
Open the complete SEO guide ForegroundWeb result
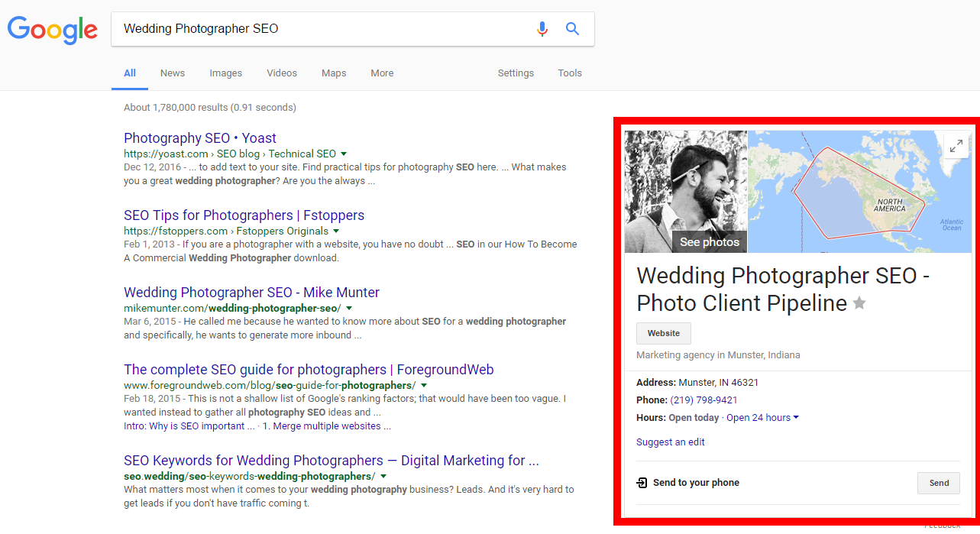pos(309,370)
